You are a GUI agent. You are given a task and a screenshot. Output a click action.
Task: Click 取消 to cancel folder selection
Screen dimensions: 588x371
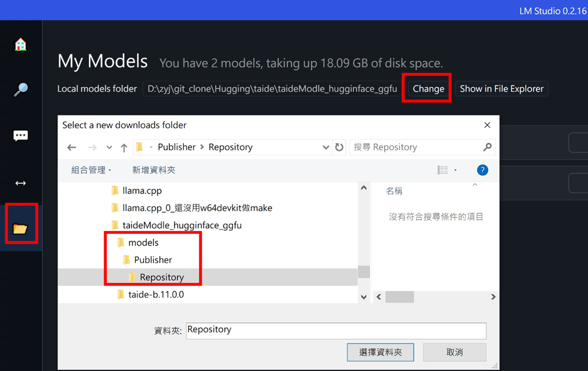tap(454, 352)
